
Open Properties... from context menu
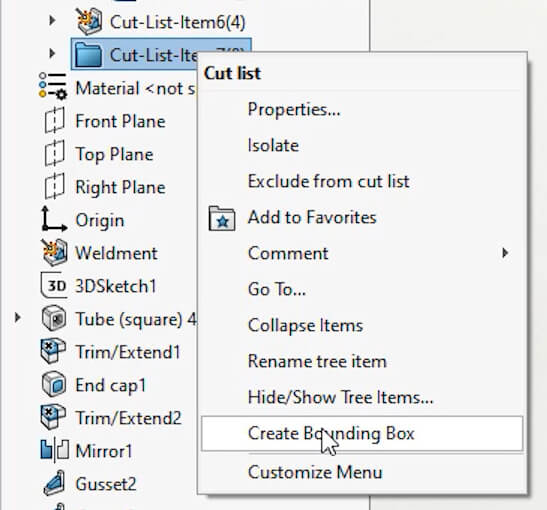[x=294, y=110]
